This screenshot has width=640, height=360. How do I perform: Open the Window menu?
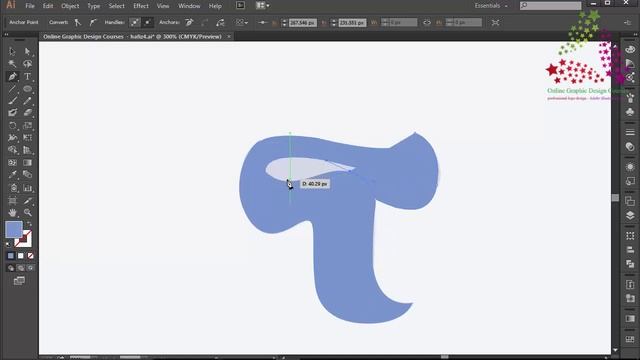[x=189, y=6]
